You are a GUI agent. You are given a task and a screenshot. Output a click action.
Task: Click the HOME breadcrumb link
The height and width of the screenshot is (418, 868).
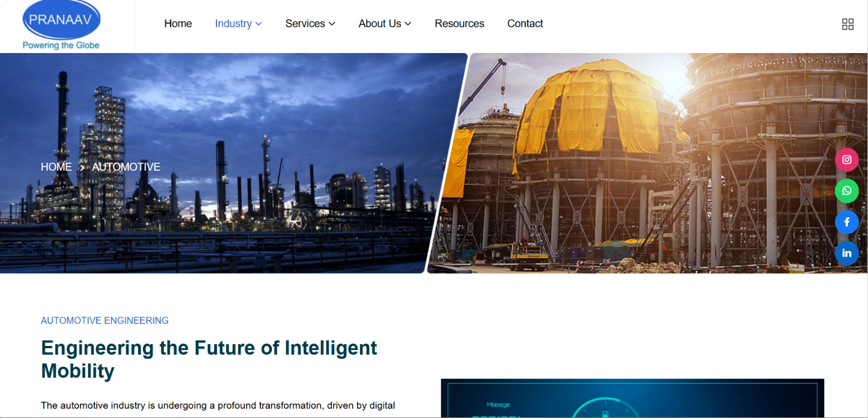pos(56,167)
